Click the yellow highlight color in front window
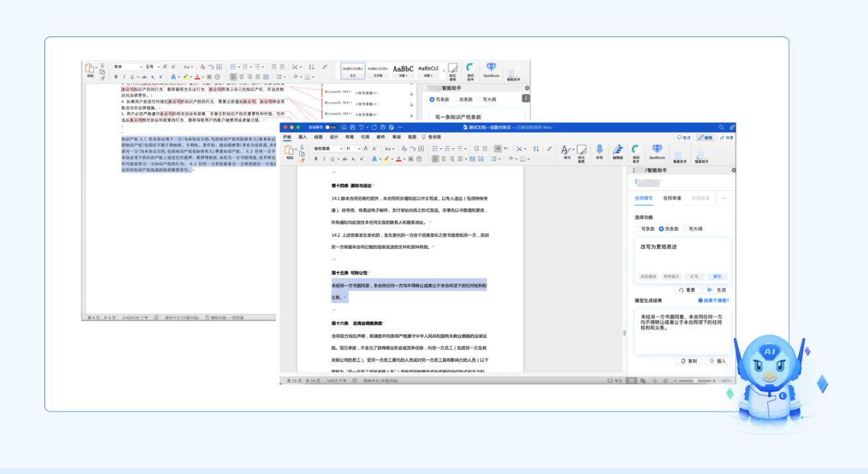 pyautogui.click(x=386, y=159)
